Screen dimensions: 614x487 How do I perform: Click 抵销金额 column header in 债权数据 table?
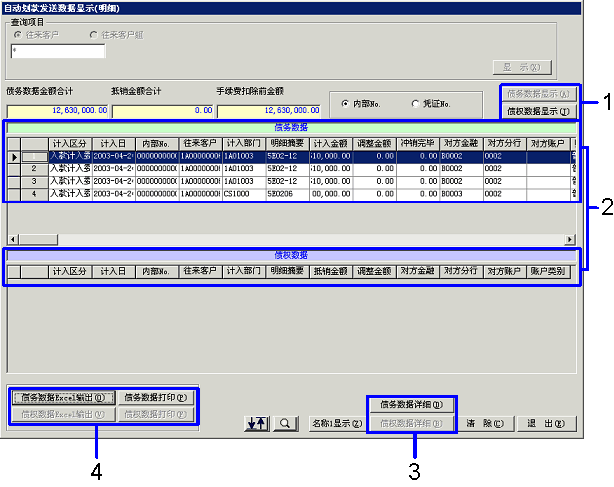pos(331,271)
